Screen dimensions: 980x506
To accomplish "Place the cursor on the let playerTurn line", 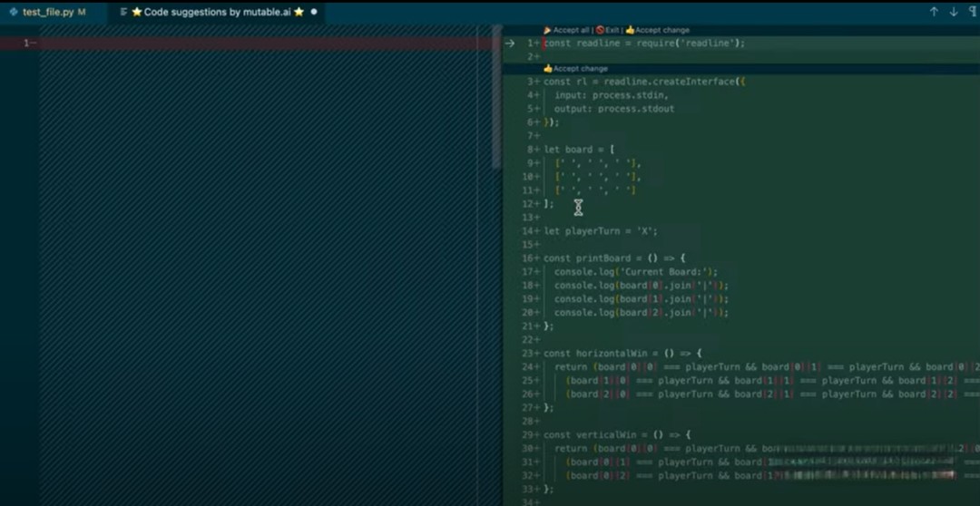I will [599, 231].
